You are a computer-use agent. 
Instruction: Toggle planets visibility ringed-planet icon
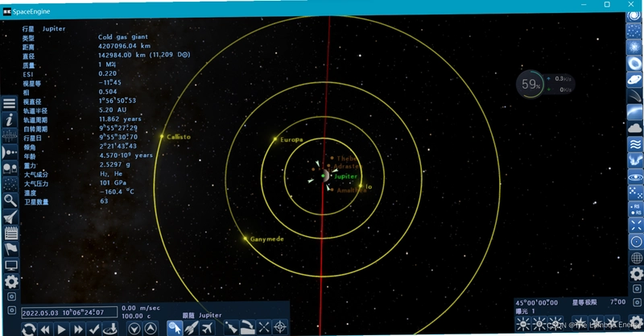634,80
